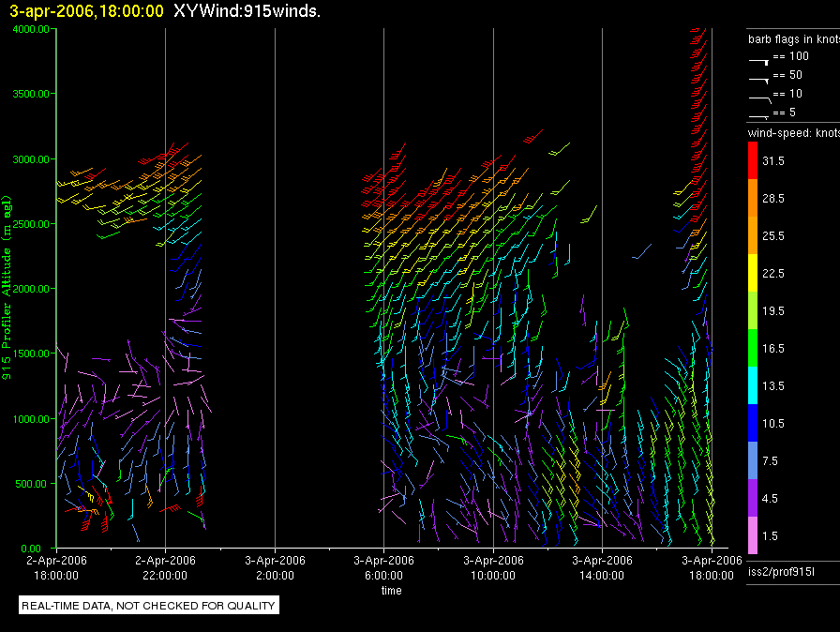Click the 1000.00 altitude tick label
This screenshot has width=840, height=632.
pyautogui.click(x=31, y=419)
